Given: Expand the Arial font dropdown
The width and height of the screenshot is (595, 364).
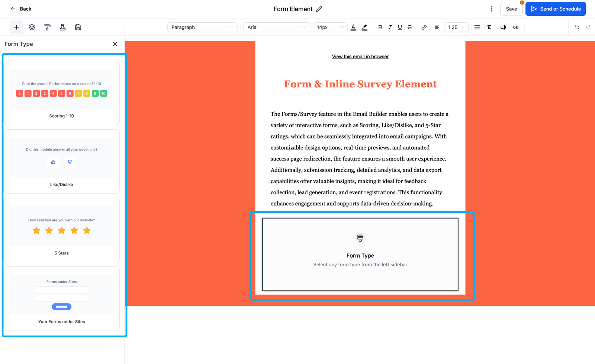Looking at the screenshot, I should pyautogui.click(x=277, y=27).
